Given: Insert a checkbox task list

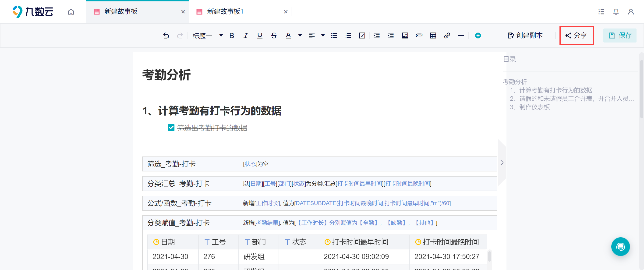Looking at the screenshot, I should (x=362, y=36).
